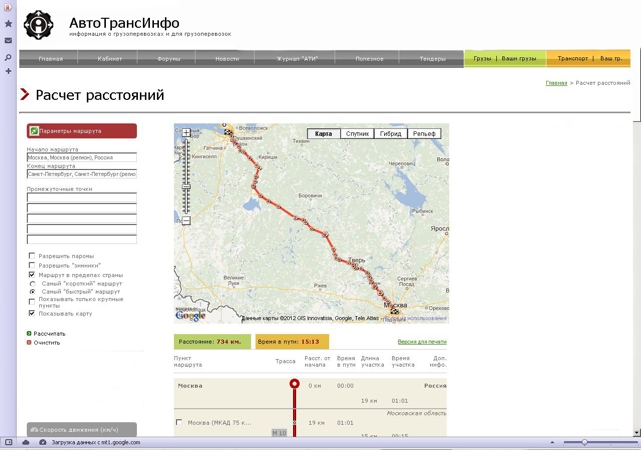Open Версия для печати link
The image size is (641, 450).
(x=422, y=342)
